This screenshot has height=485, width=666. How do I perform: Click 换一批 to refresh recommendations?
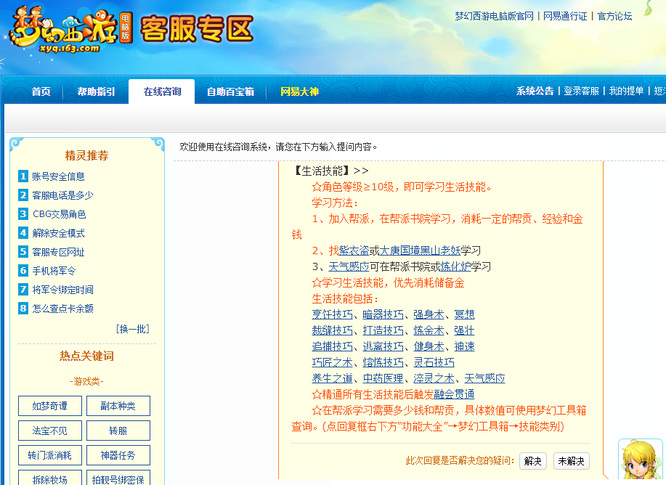(133, 329)
